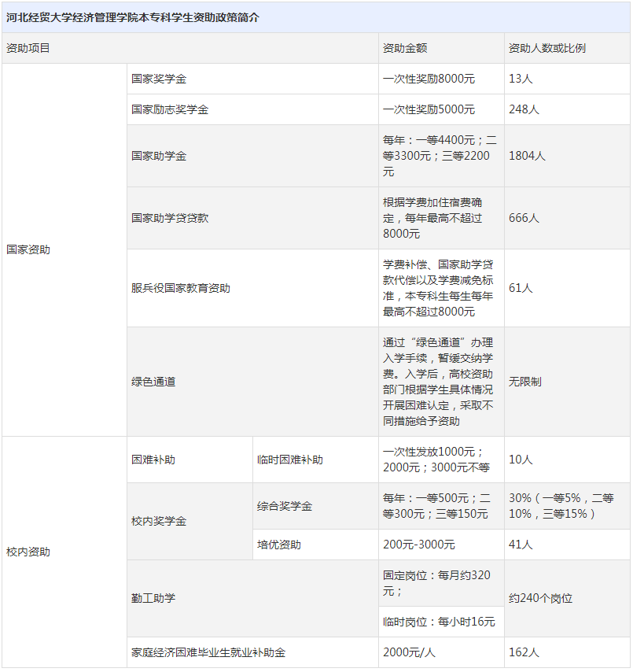Select the 绿色通道 row label

point(252,382)
